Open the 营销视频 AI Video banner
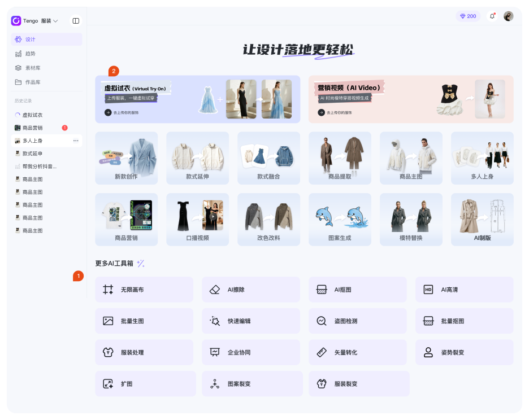529x420 pixels. coord(411,99)
